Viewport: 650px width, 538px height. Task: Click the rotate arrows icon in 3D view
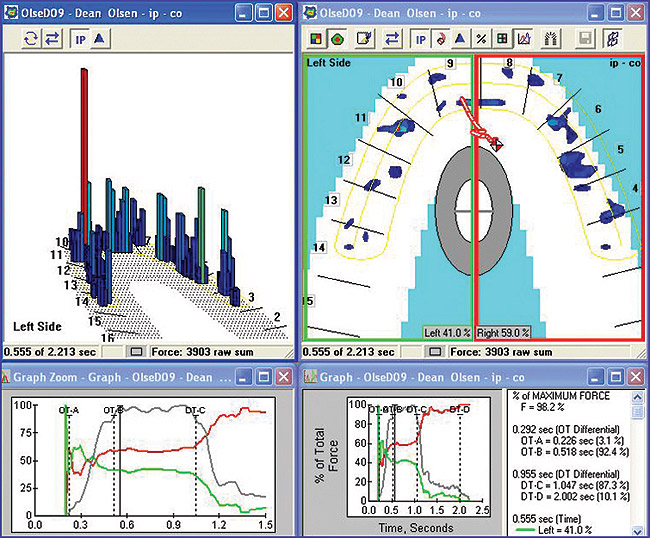tap(30, 39)
